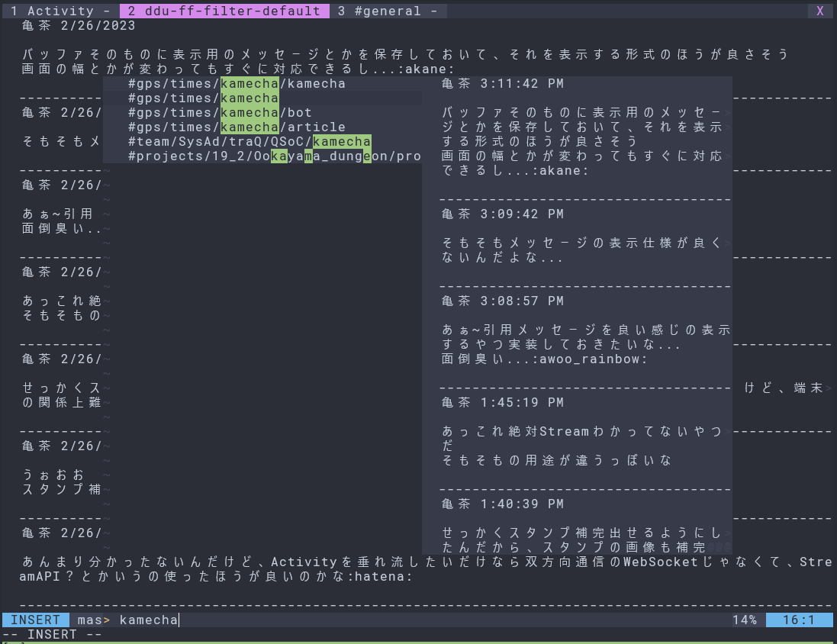Open the "#gps/times/kamecha/kamecha" channel
837x644 pixels.
pyautogui.click(x=237, y=83)
